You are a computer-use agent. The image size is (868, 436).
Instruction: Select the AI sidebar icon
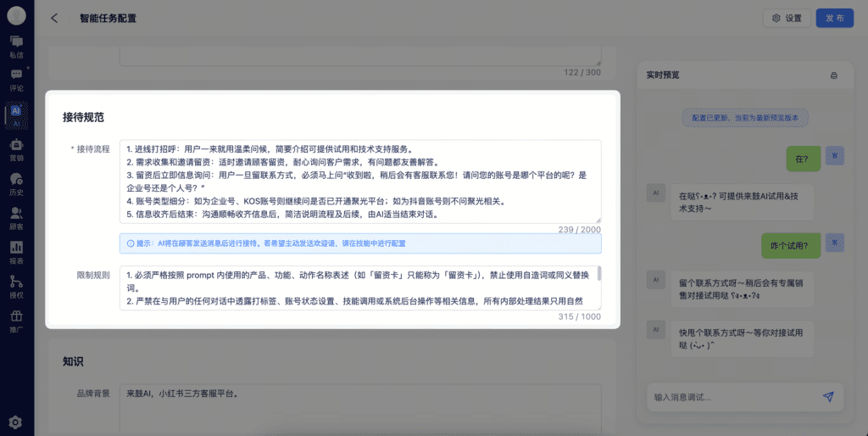click(x=16, y=115)
